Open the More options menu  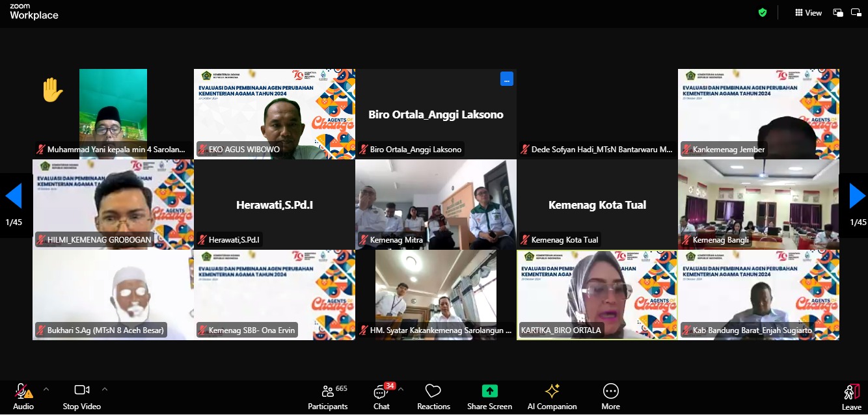(610, 395)
